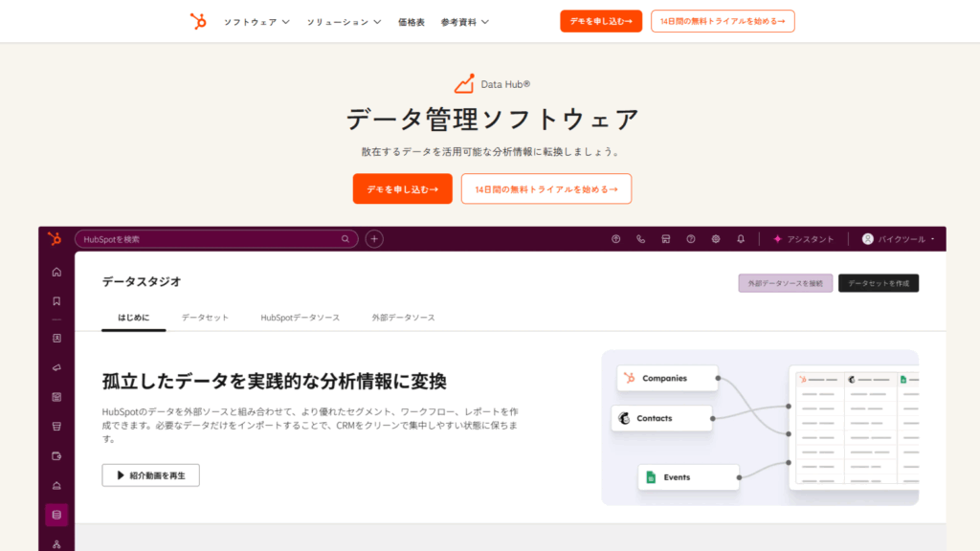The image size is (980, 551).
Task: Select the megaphone Marketing icon in the sidebar
Action: coord(56,367)
